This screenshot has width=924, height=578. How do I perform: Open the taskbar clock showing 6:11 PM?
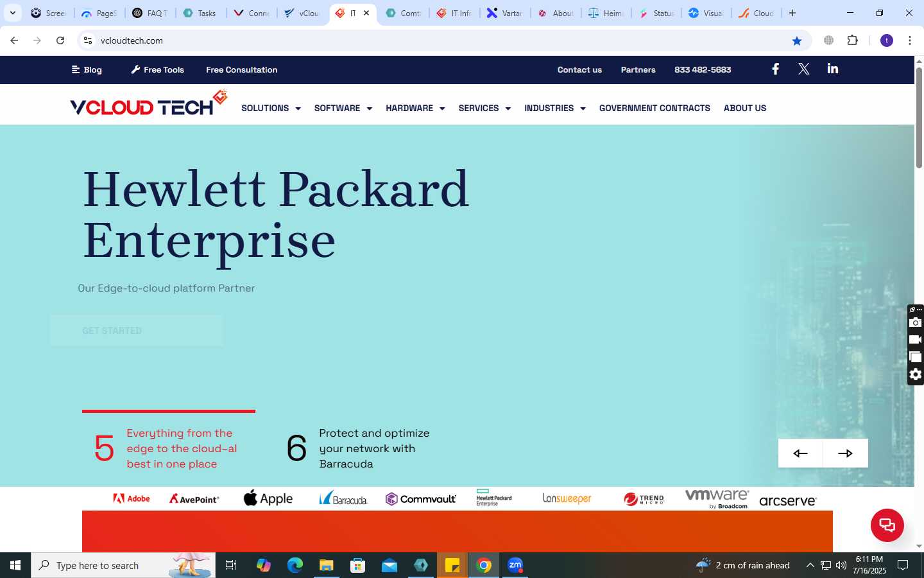click(869, 565)
